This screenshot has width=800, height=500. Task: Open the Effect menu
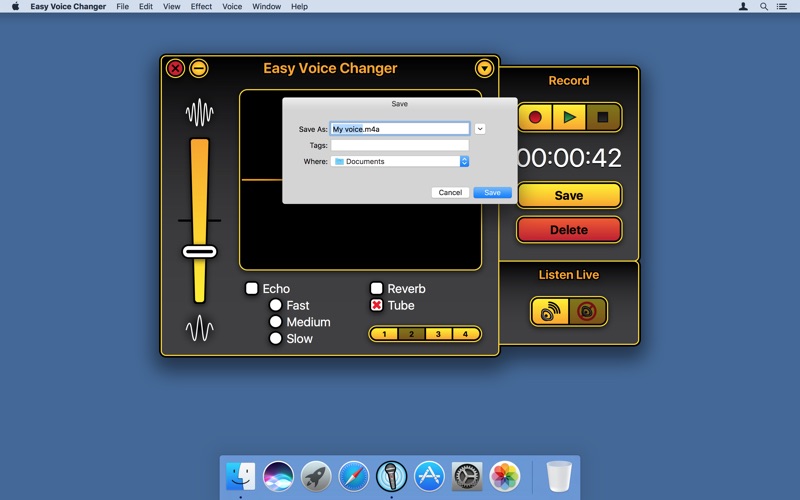(201, 6)
